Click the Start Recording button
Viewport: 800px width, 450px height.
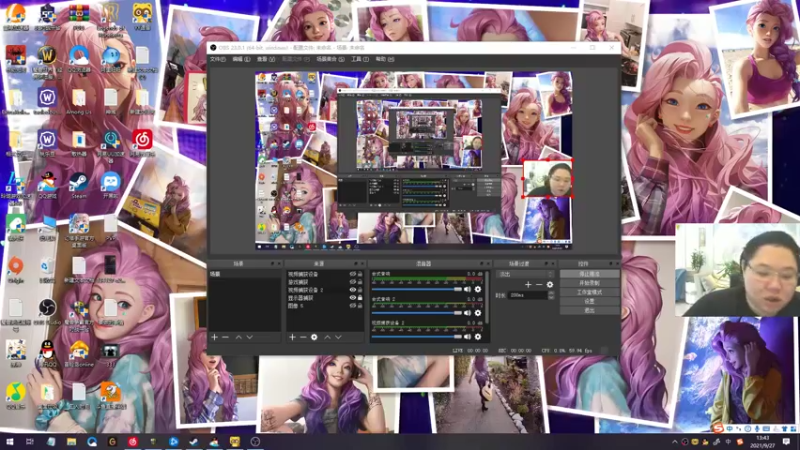tap(589, 283)
